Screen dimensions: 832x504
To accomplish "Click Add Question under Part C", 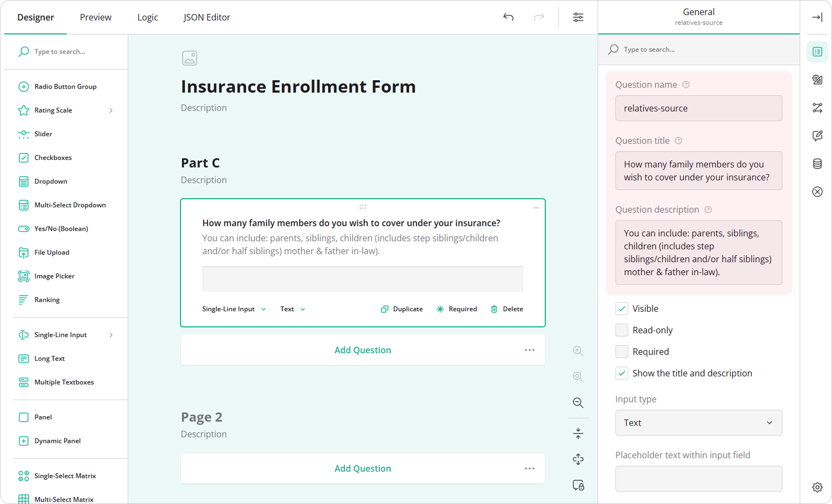I will 363,350.
